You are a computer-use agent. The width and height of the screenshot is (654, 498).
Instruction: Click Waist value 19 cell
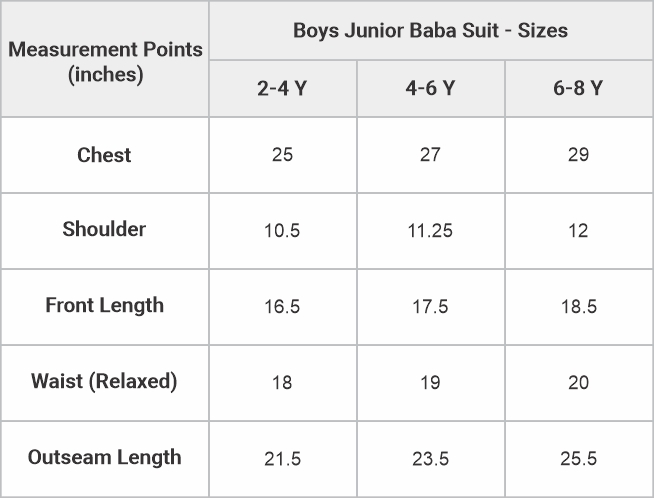tap(430, 383)
